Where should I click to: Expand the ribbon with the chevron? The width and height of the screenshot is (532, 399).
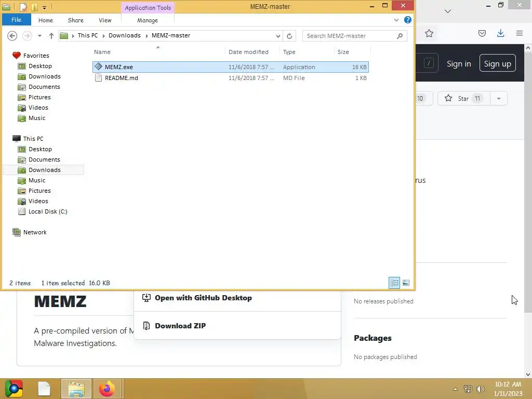396,20
